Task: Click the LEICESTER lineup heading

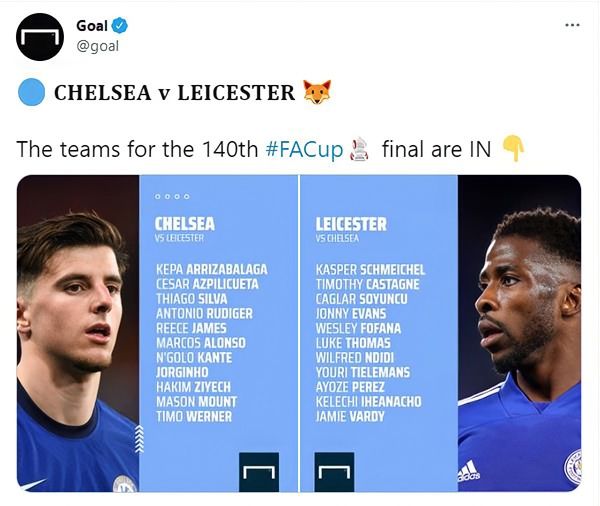Action: point(351,223)
